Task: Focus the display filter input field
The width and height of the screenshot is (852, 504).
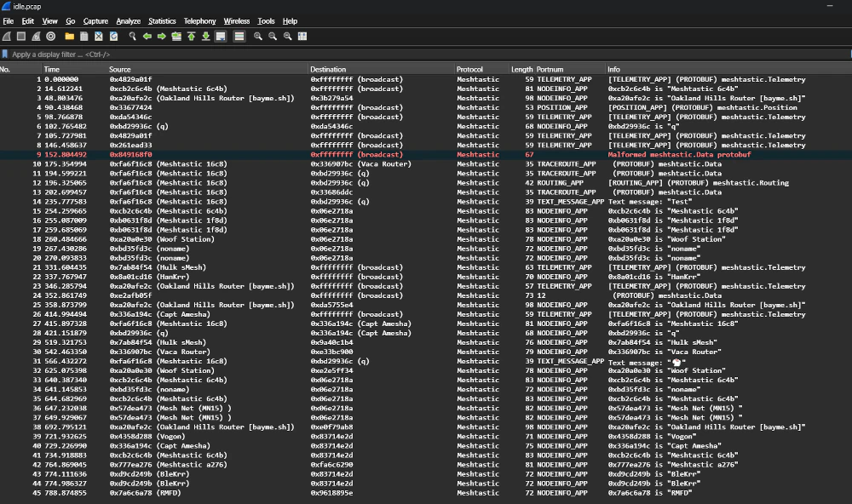Action: point(429,54)
